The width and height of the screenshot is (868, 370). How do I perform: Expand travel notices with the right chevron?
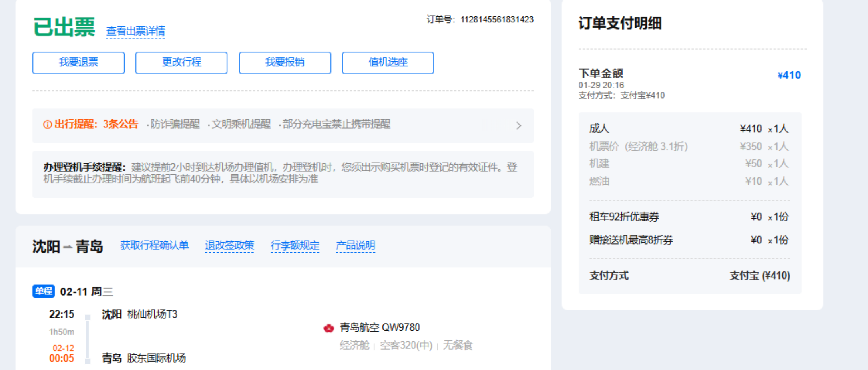[x=519, y=126]
